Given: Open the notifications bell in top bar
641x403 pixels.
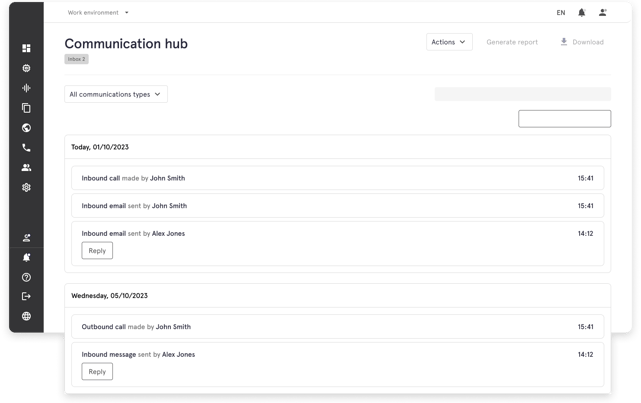Looking at the screenshot, I should point(581,13).
